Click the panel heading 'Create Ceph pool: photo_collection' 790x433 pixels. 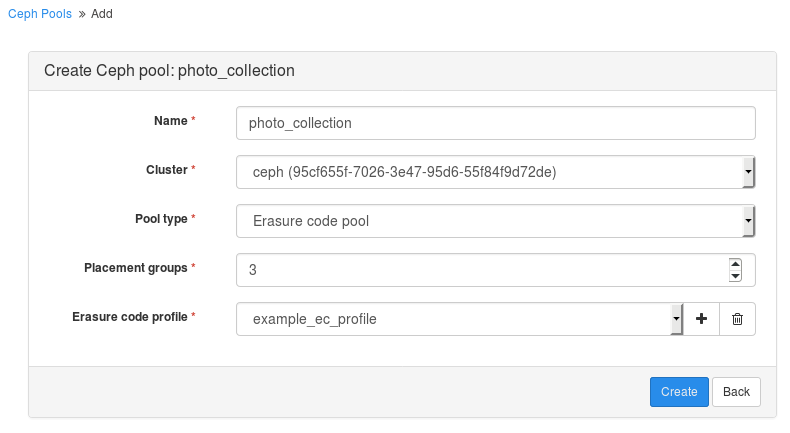coord(169,71)
